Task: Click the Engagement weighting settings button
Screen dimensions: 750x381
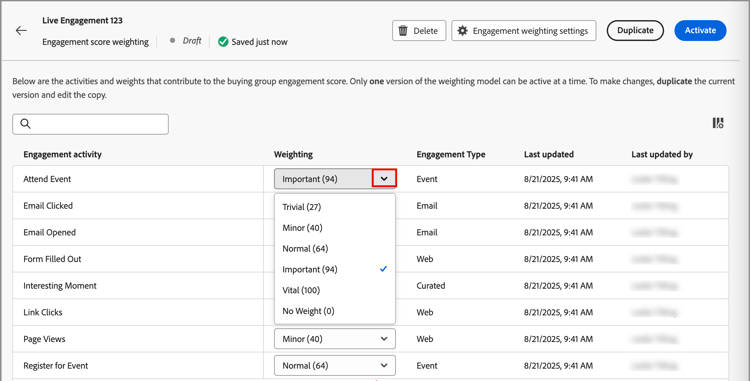Action: coord(524,31)
